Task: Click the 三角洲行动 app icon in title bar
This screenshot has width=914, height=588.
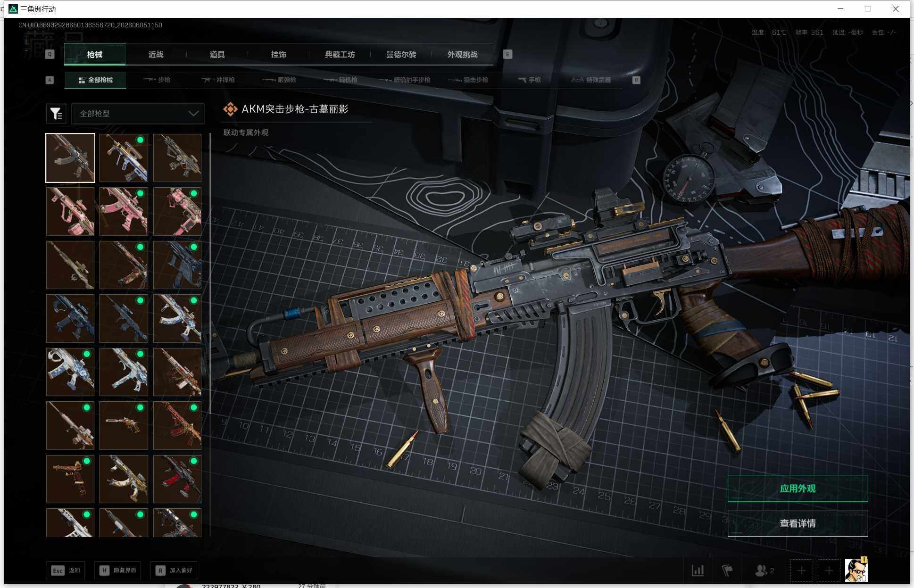Action: point(13,9)
